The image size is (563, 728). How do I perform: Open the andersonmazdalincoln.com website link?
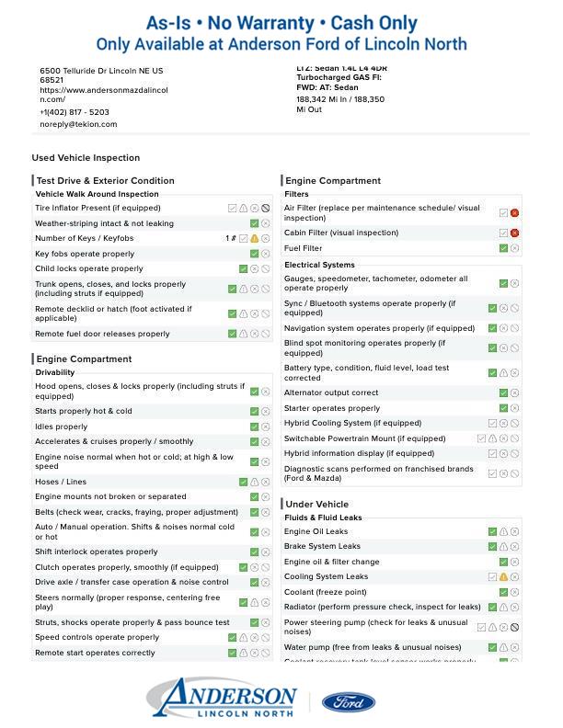103,95
